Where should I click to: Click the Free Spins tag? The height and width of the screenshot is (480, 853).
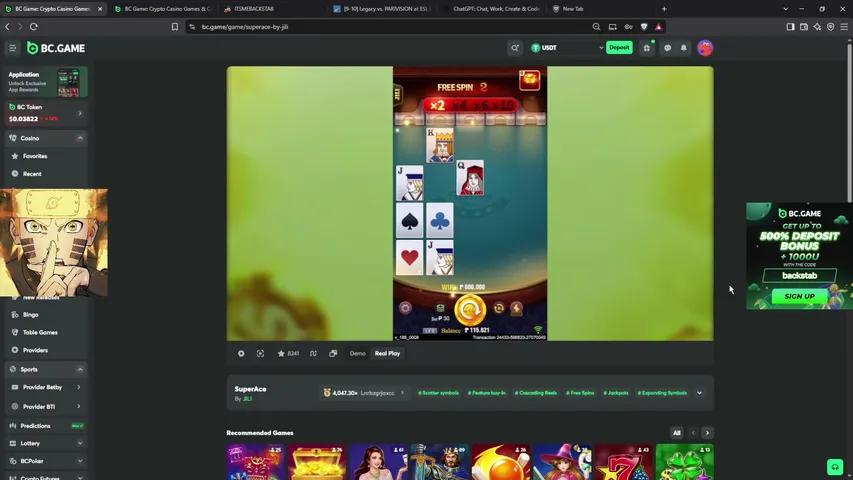pos(580,393)
